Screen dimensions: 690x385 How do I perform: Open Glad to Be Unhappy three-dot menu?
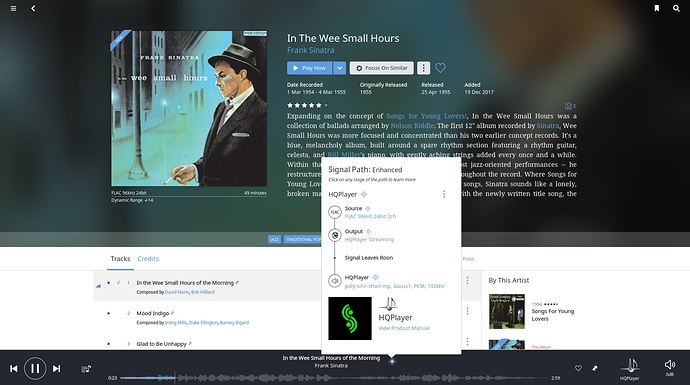[467, 341]
